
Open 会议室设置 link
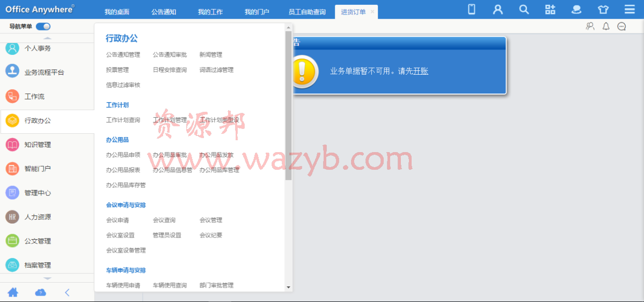tap(120, 235)
